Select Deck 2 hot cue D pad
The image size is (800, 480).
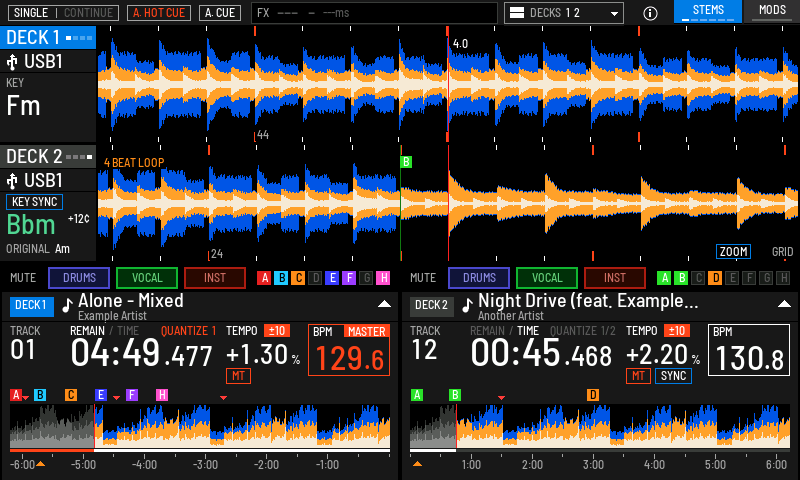tap(715, 278)
